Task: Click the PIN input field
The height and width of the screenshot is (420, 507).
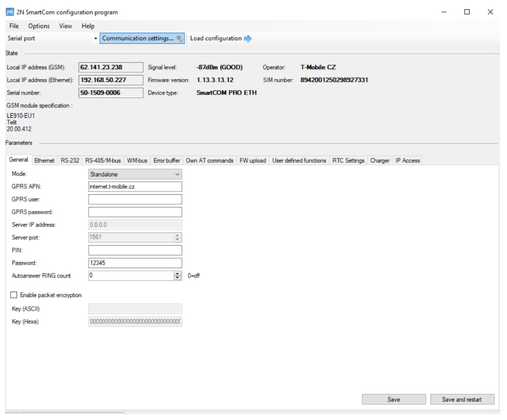Action: pos(135,251)
